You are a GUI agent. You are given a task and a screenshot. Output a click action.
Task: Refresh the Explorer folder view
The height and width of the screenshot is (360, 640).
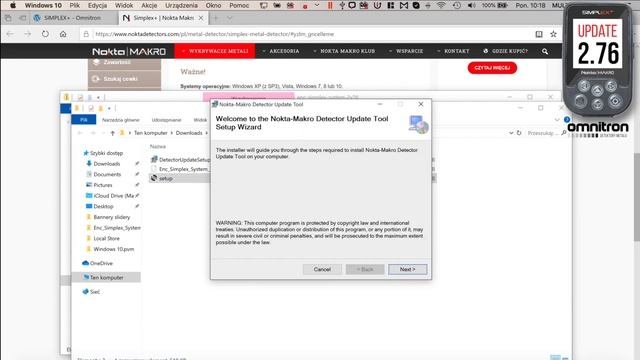click(519, 133)
